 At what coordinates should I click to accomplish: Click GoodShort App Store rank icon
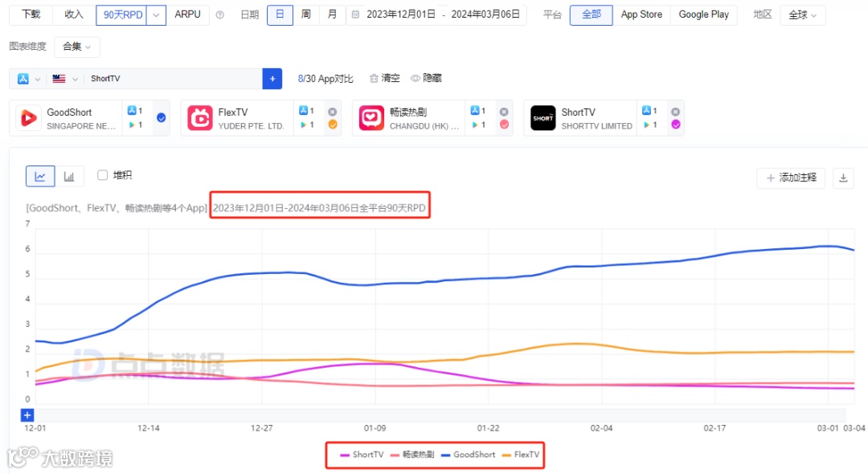132,111
